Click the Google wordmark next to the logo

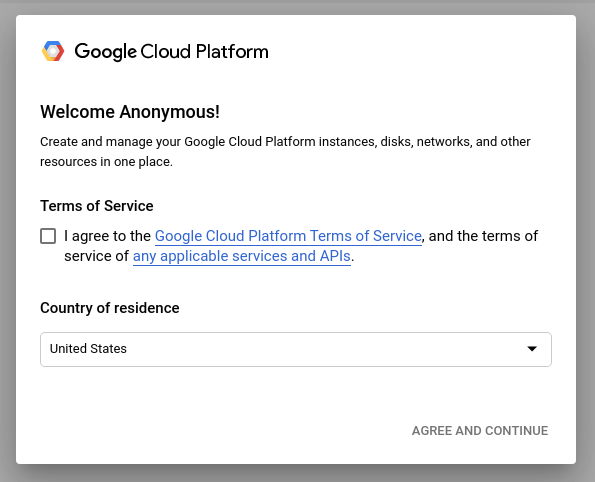(105, 52)
